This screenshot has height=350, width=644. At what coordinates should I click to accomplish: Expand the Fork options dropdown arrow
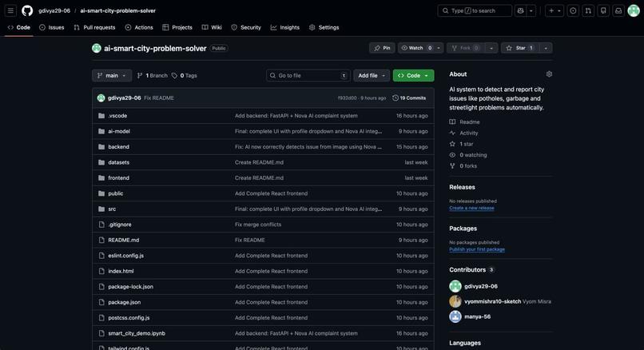[x=491, y=48]
